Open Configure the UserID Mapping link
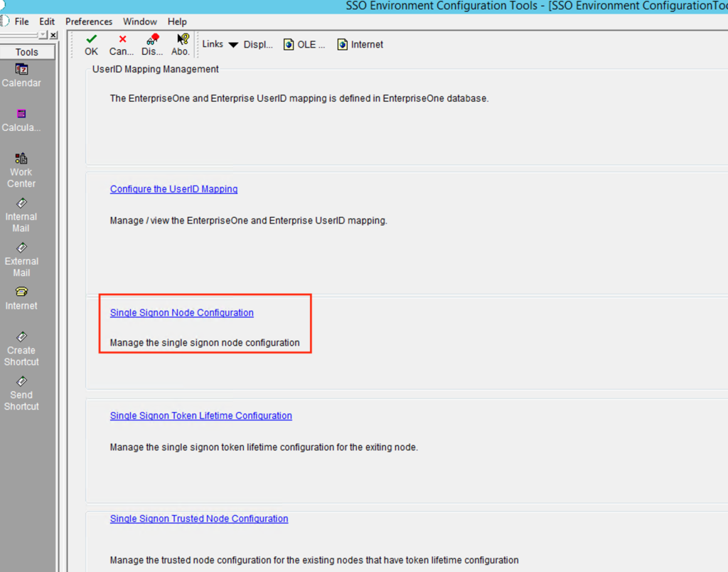This screenshot has width=728, height=572. pyautogui.click(x=173, y=189)
